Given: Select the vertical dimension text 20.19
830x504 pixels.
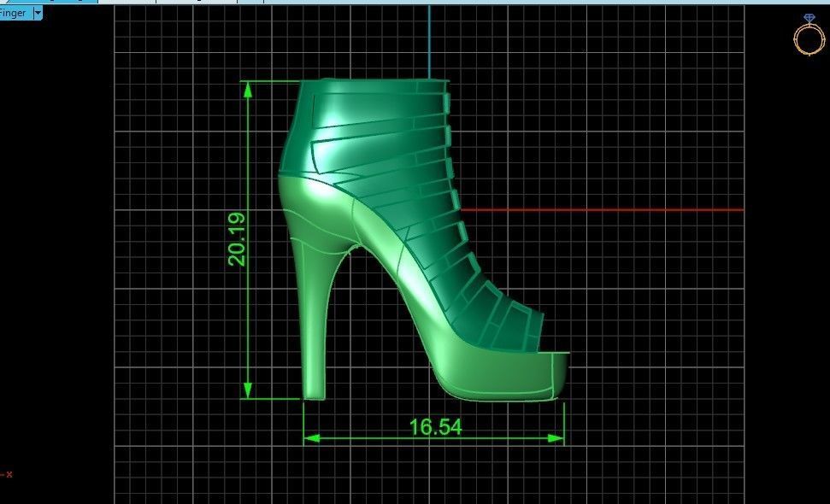Looking at the screenshot, I should 237,239.
